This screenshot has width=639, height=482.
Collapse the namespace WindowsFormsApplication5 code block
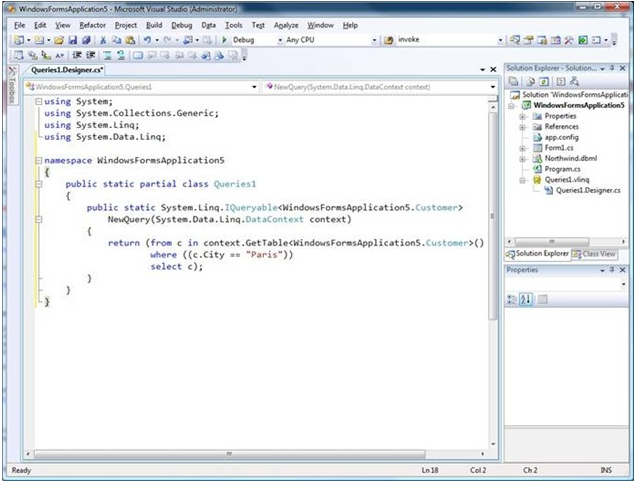tap(39, 161)
